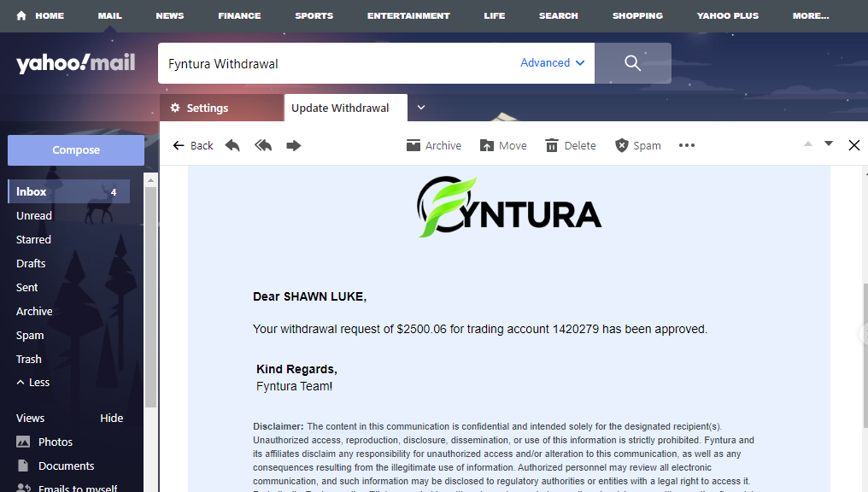Viewport: 868px width, 492px height.
Task: Click the Reply All double-arrow icon
Action: (x=263, y=145)
